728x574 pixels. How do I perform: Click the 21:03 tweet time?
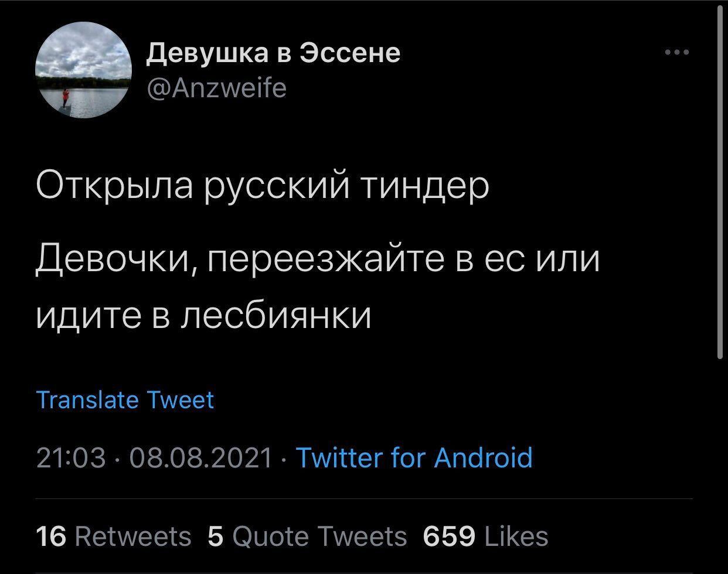pyautogui.click(x=71, y=457)
